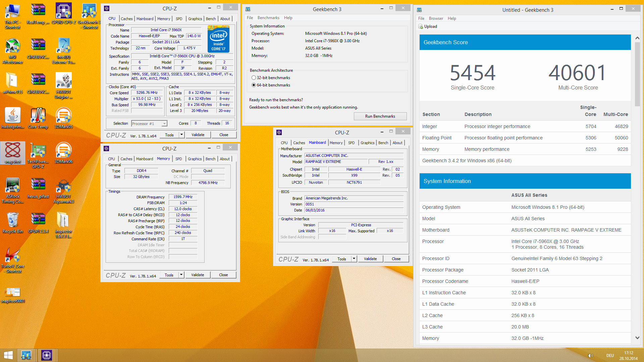The width and height of the screenshot is (644, 362).
Task: Open the wPrime155 desktop icon
Action: point(12,84)
